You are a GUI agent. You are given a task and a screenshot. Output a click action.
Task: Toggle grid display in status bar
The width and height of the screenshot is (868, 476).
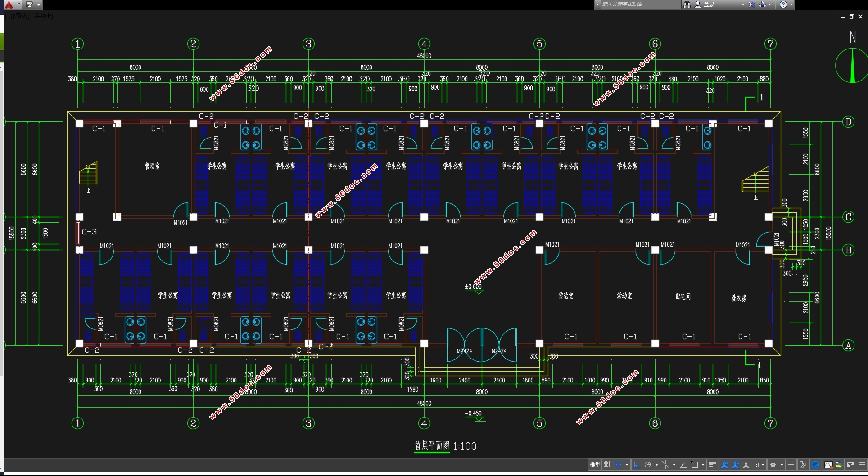pos(607,465)
